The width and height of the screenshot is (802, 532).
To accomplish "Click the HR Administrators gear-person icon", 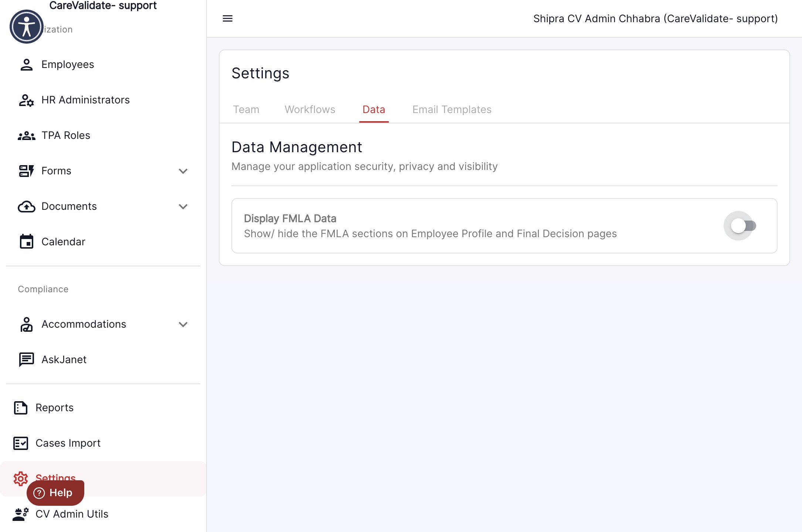I will (x=26, y=100).
